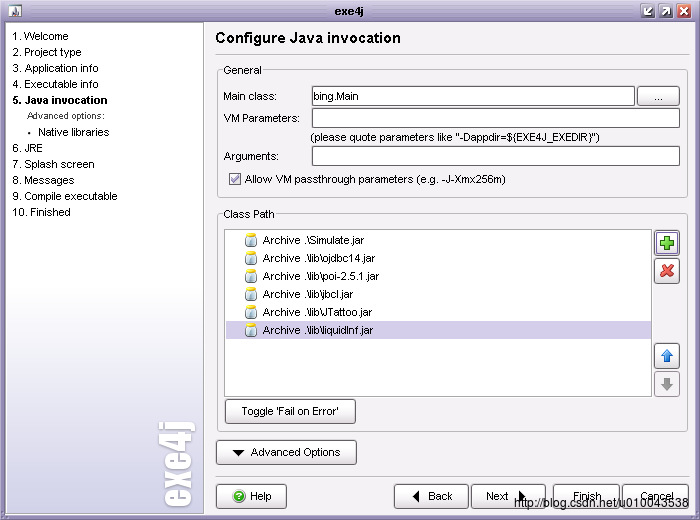Focus the Arguments input field
This screenshot has width=700, height=520.
(496, 156)
